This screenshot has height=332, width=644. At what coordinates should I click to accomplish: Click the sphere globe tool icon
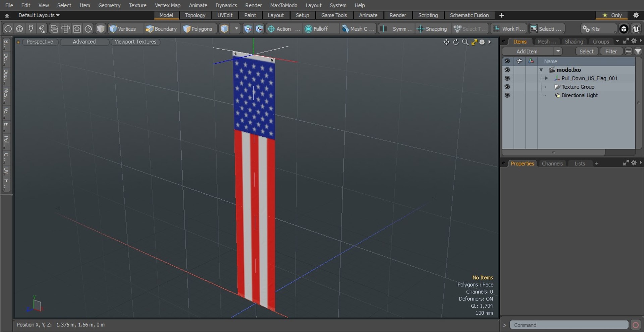[19, 29]
